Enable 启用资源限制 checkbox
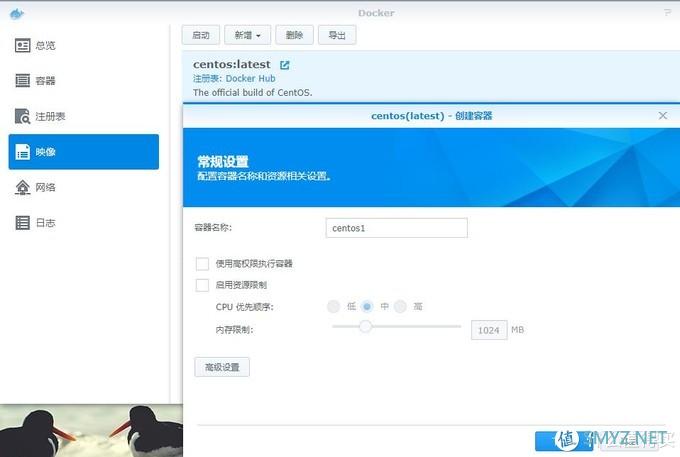 203,285
